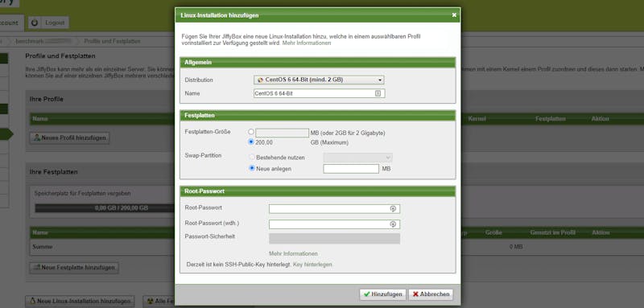This screenshot has width=644, height=308.
Task: Click the Aktion column header in profiles table
Action: [x=600, y=119]
